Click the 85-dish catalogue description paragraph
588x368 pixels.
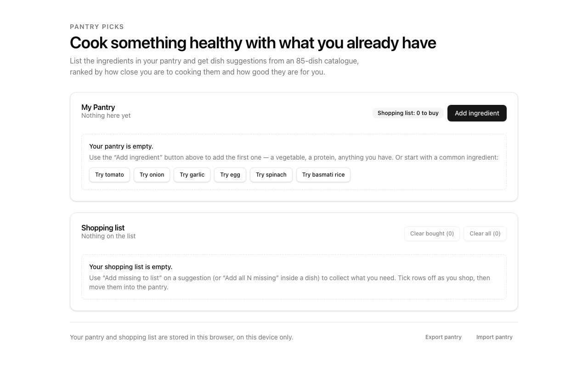pyautogui.click(x=214, y=66)
